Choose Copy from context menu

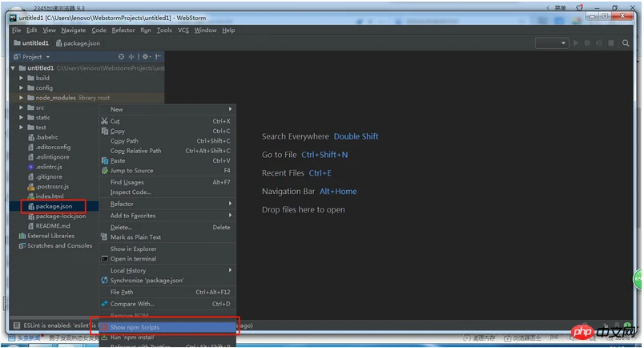167,131
